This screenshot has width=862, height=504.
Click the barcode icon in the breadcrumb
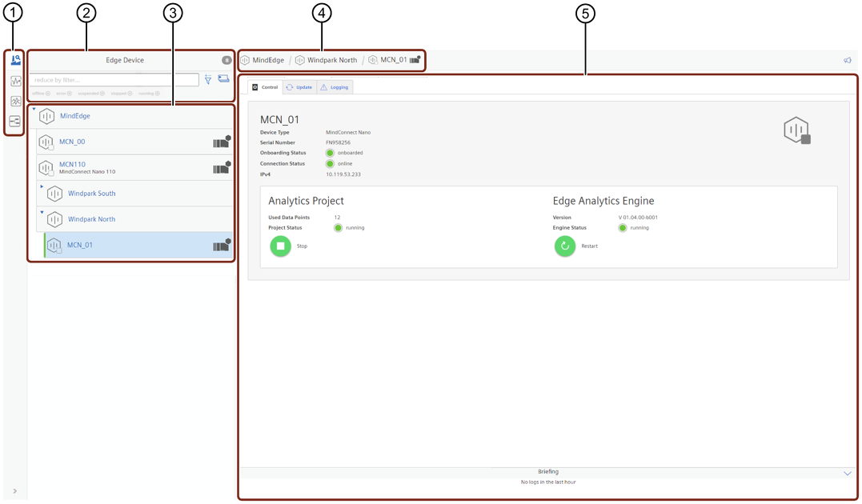415,59
